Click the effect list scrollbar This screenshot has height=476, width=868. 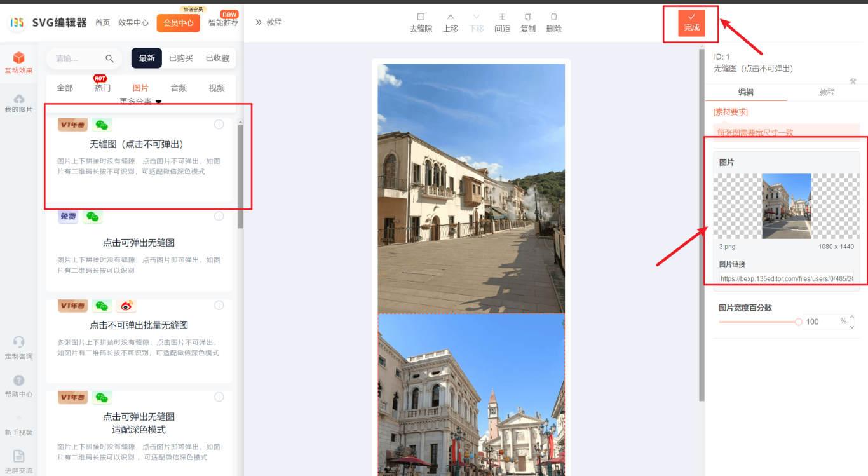pyautogui.click(x=240, y=176)
